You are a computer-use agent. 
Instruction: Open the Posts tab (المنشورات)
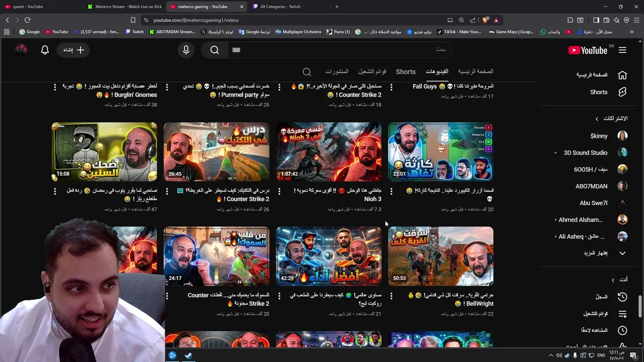coord(337,71)
